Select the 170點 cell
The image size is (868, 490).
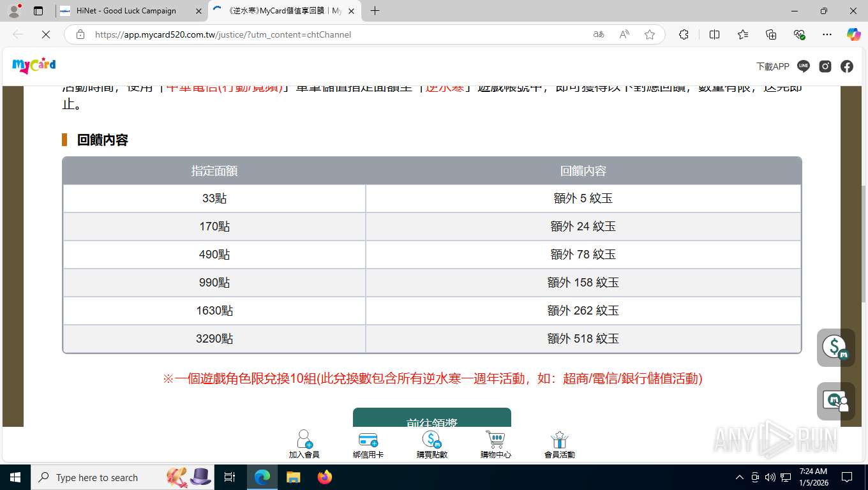pos(214,226)
